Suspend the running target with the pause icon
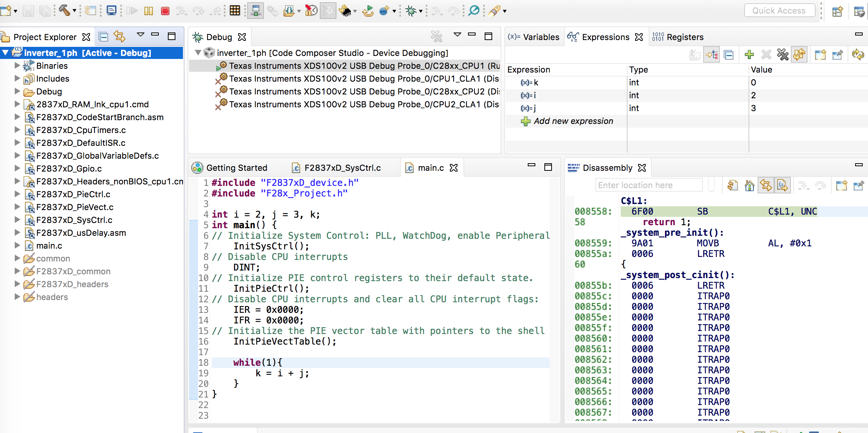This screenshot has height=433, width=868. tap(149, 11)
